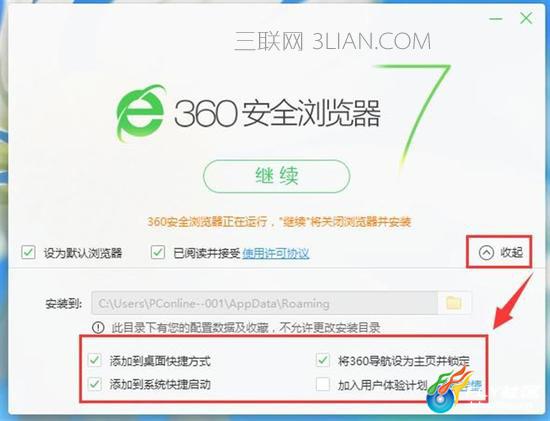Screen dimensions: 550x421
Task: Disable 将360导航设为主页并锁定 checkbox
Action: (x=323, y=360)
